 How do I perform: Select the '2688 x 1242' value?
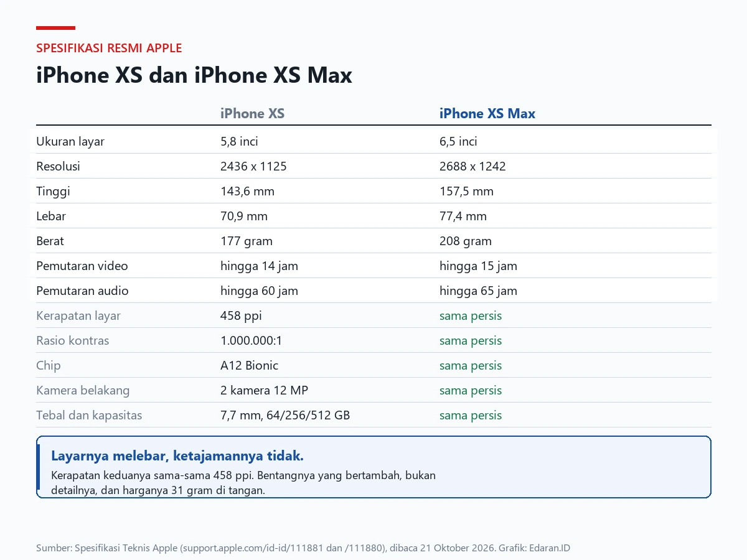pos(472,166)
